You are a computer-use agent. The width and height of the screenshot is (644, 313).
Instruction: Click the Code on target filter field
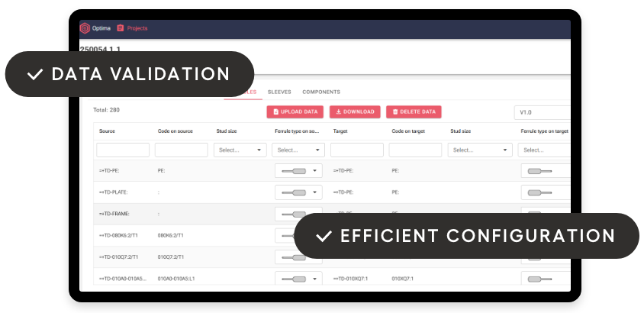coord(415,150)
